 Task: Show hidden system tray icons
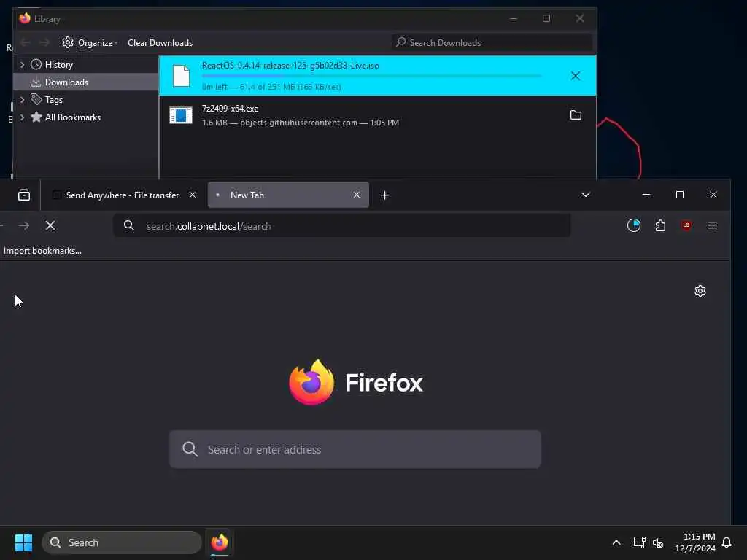[x=616, y=542]
